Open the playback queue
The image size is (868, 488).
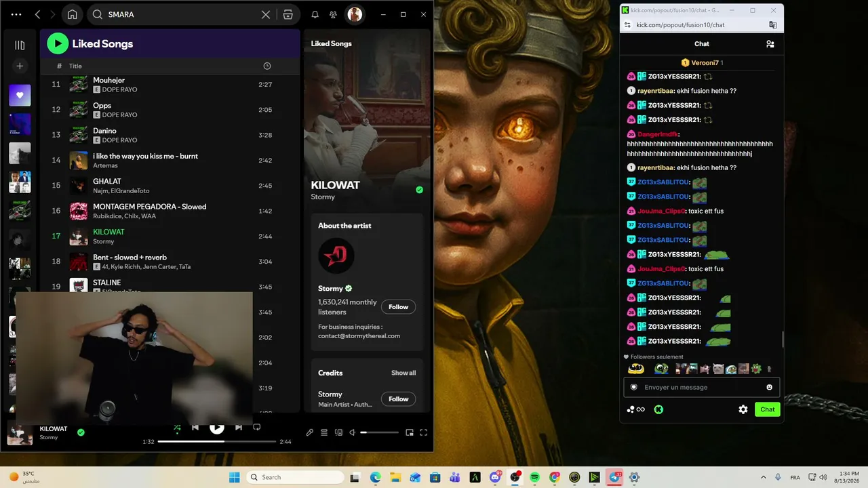(324, 432)
